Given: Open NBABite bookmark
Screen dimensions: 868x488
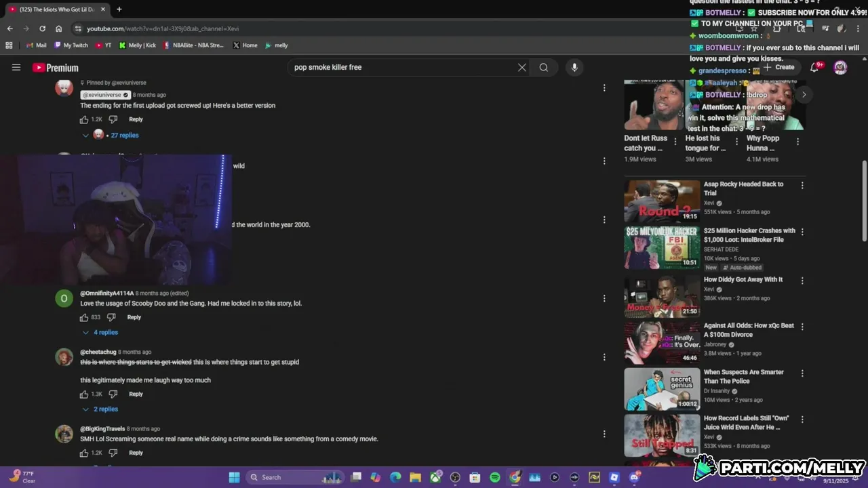Looking at the screenshot, I should pyautogui.click(x=193, y=45).
